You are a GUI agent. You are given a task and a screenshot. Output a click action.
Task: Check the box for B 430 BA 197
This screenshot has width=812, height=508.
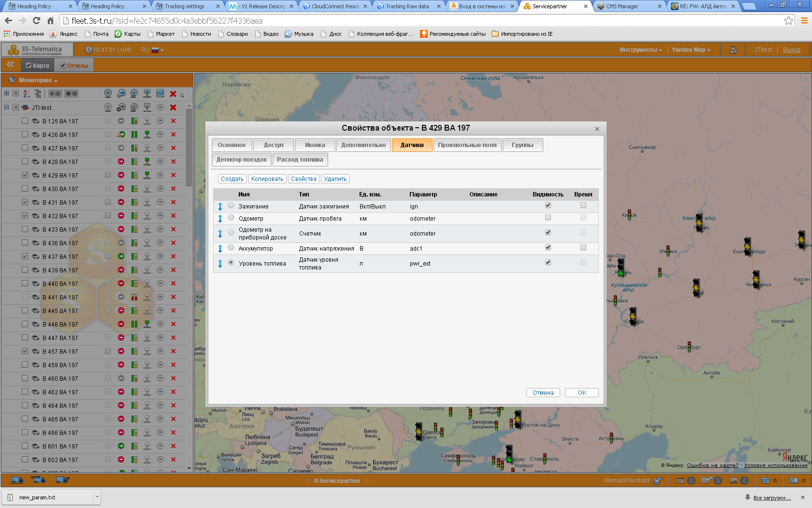tap(25, 189)
